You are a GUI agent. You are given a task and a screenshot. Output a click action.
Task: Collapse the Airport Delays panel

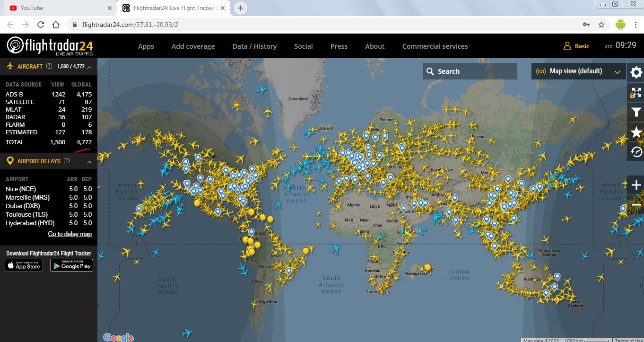coord(89,161)
